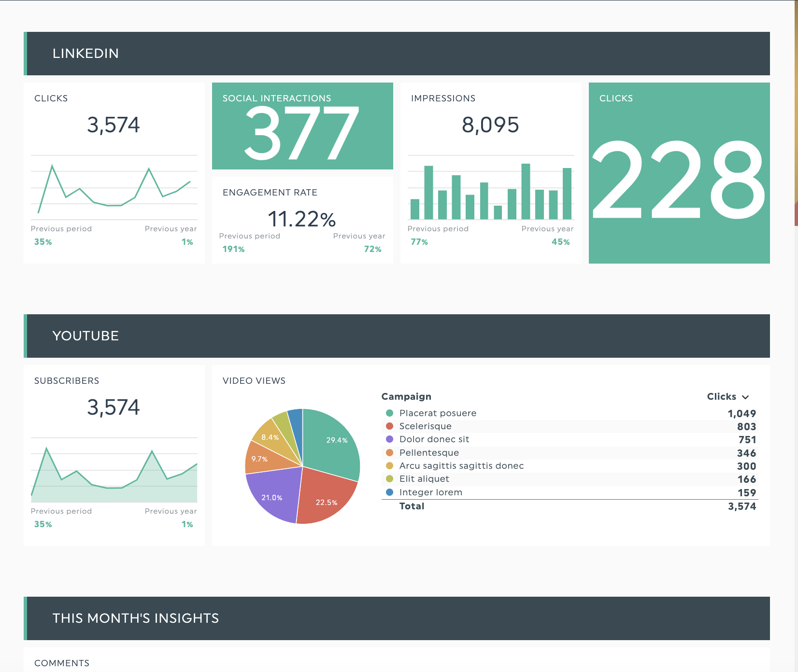Screen dimensions: 798x672
Task: Click the 9.7% orange pie slice
Action: (263, 460)
